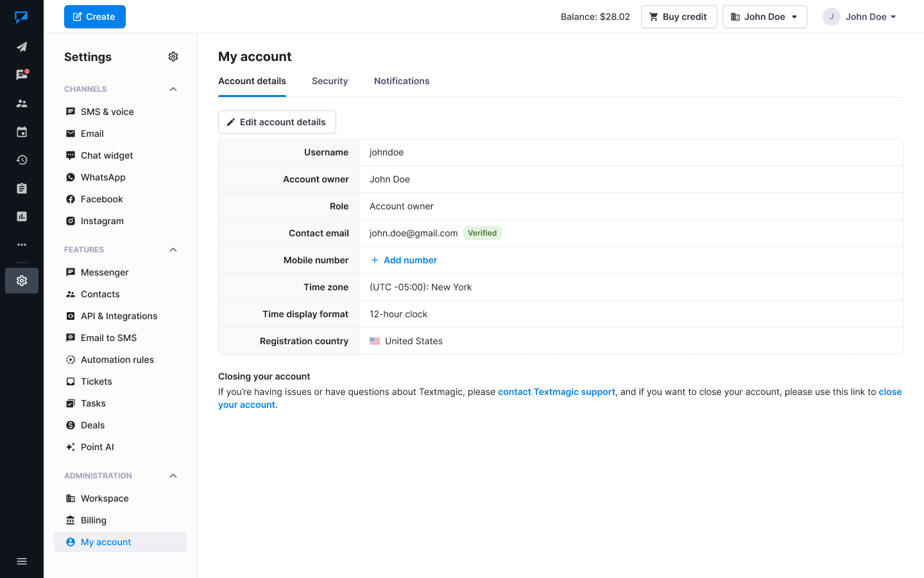The height and width of the screenshot is (578, 924).
Task: Open the paper plane compose icon in sidebar
Action: (22, 47)
